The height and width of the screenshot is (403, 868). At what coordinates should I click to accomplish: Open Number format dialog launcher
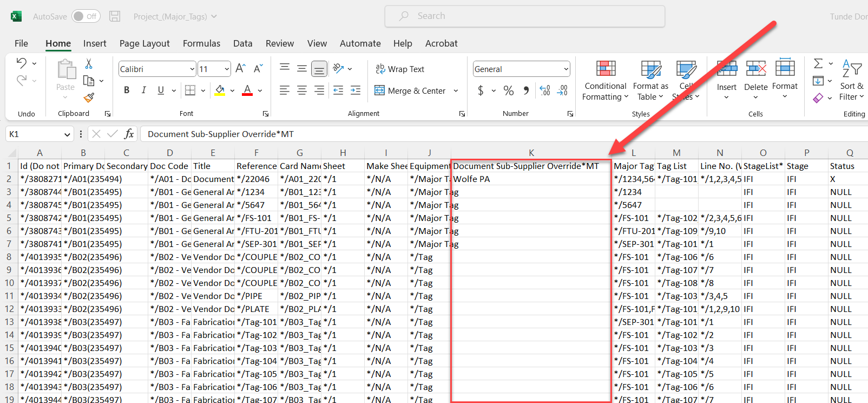tap(570, 114)
